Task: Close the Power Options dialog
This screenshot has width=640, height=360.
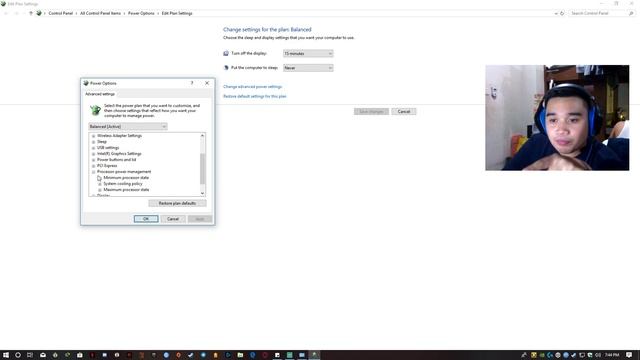Action: tap(207, 83)
